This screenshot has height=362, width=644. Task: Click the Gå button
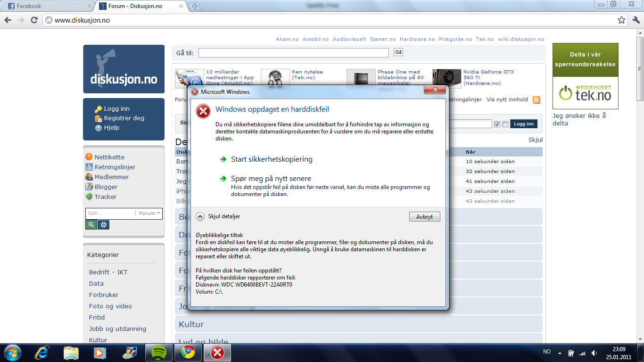click(398, 52)
